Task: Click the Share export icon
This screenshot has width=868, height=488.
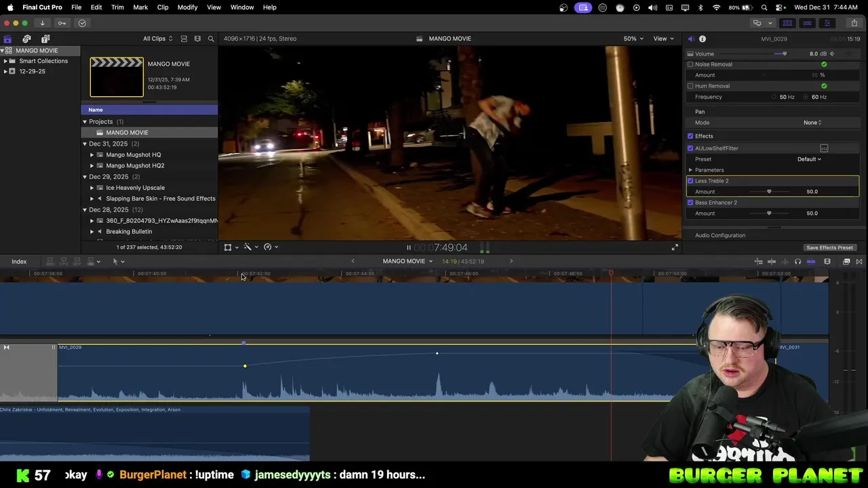Action: point(854,23)
